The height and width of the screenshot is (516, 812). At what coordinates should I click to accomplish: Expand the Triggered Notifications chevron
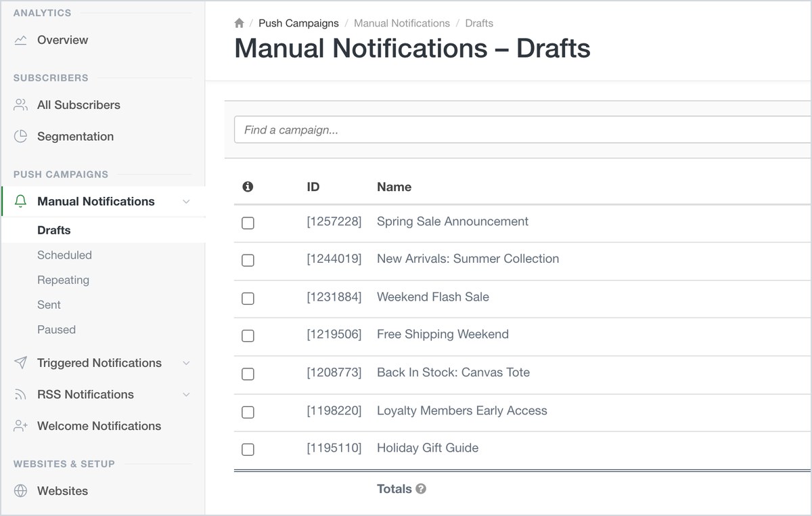point(187,363)
